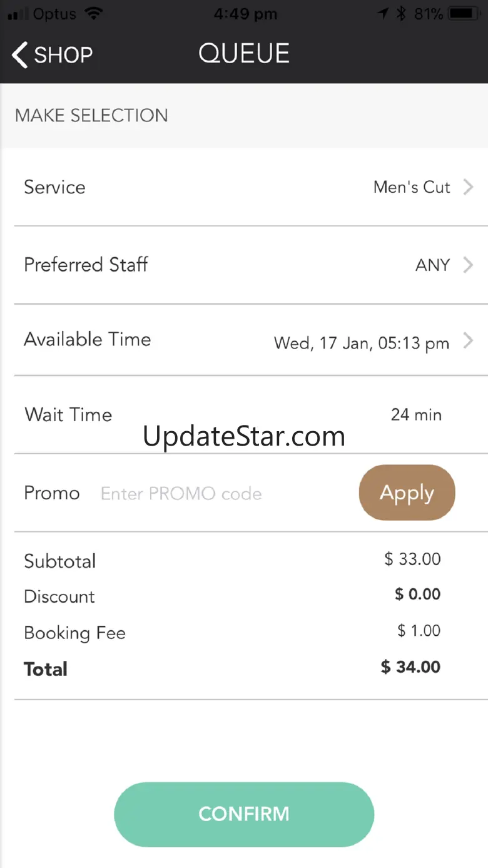
Task: Expand Preferred Staff options chevron
Action: [x=468, y=265]
